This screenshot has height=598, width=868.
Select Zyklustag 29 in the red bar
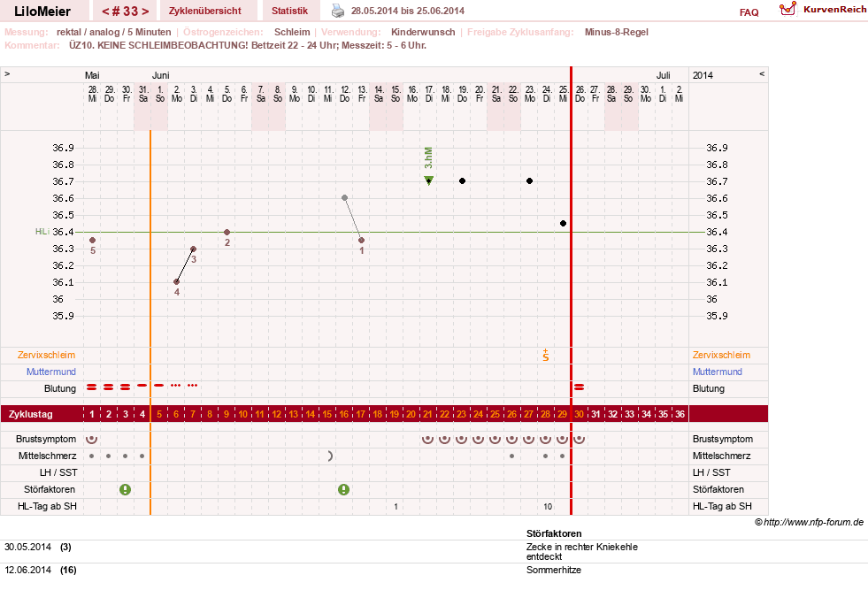tap(563, 414)
